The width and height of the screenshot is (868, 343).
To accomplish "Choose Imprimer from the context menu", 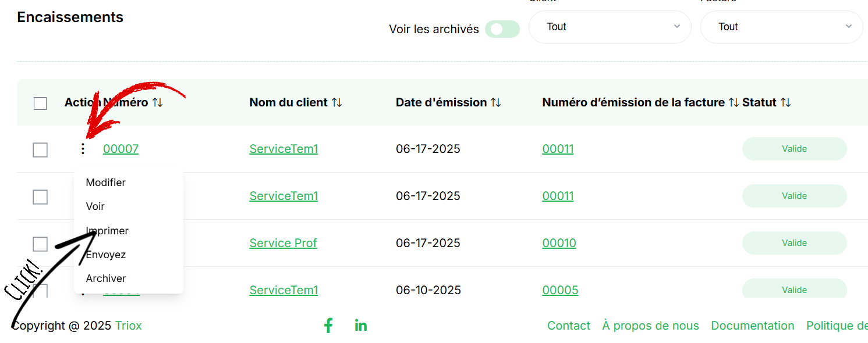I will 107,231.
